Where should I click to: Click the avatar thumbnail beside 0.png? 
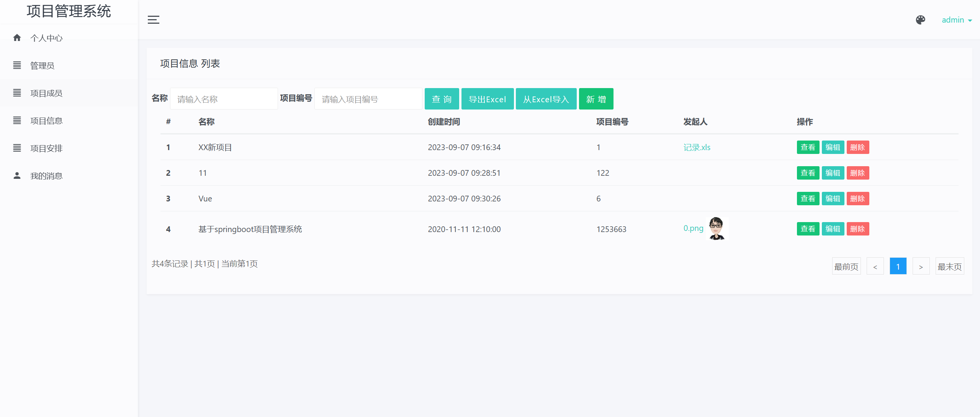[x=716, y=229]
